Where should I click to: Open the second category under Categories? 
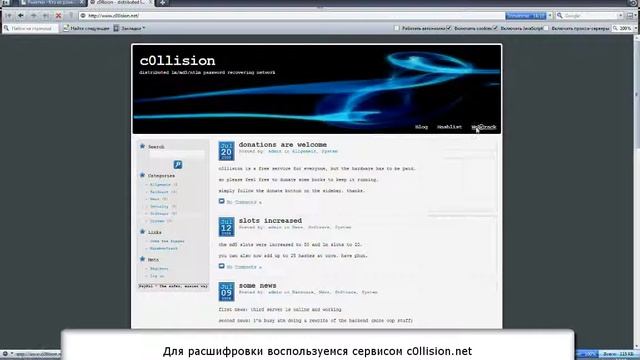[159, 192]
